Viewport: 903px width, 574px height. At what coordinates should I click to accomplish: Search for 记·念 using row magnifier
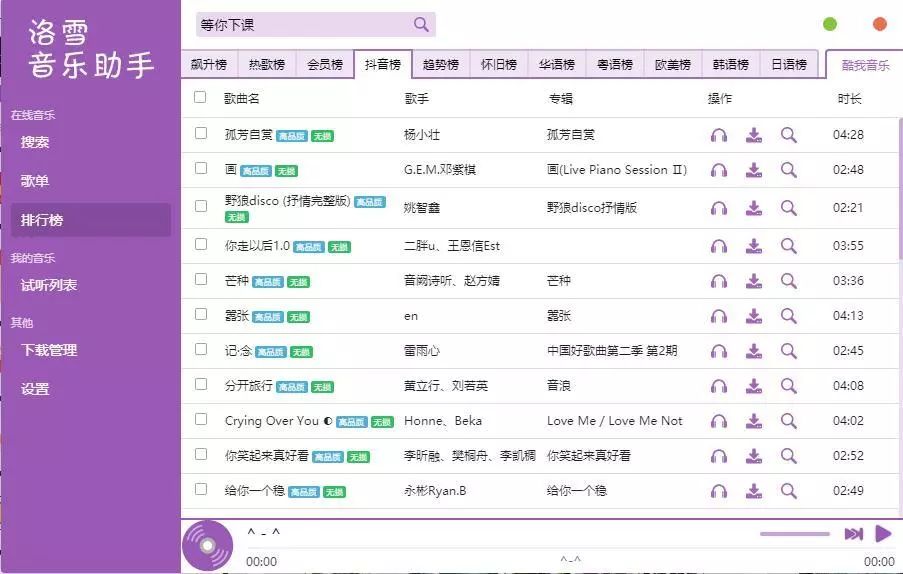pyautogui.click(x=789, y=351)
